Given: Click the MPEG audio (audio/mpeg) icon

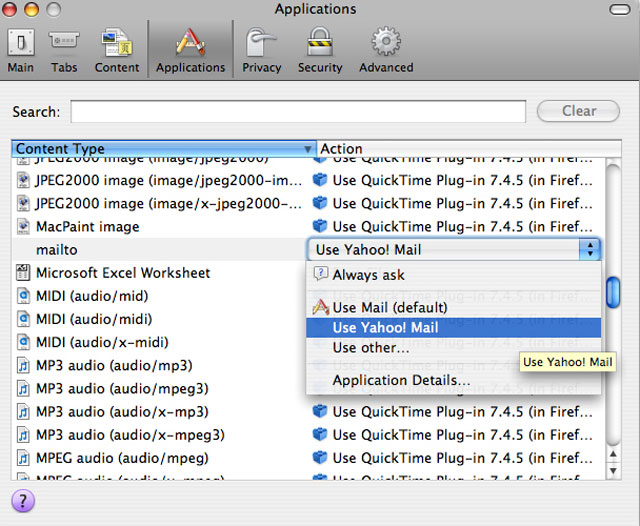Looking at the screenshot, I should point(23,458).
